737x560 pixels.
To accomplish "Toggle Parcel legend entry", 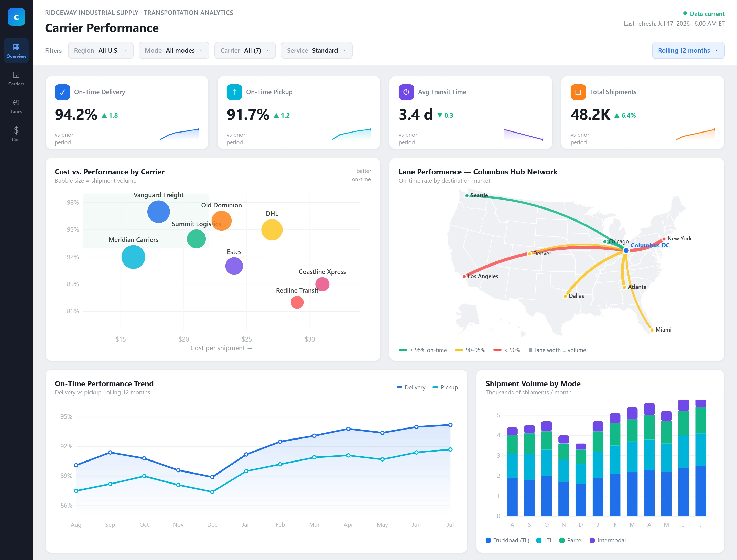I will click(571, 540).
